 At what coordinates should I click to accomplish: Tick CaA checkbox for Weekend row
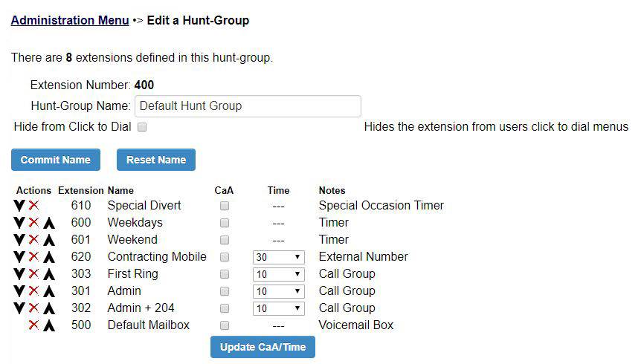point(225,240)
